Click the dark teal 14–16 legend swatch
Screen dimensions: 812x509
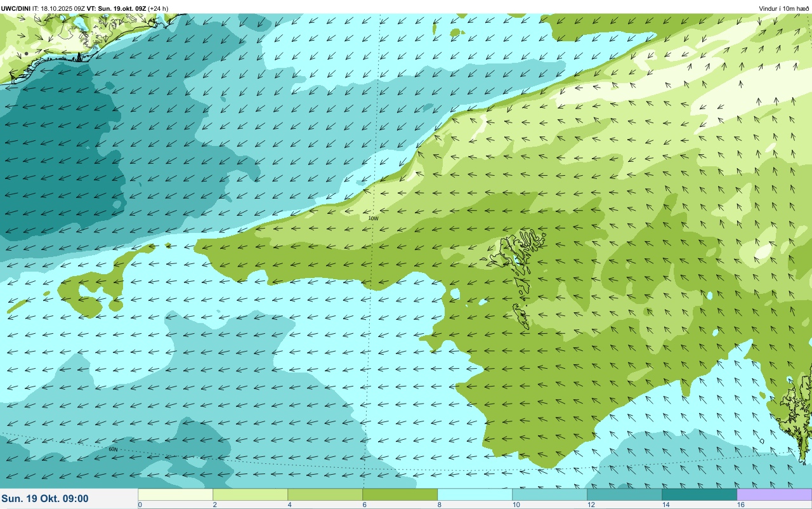700,494
